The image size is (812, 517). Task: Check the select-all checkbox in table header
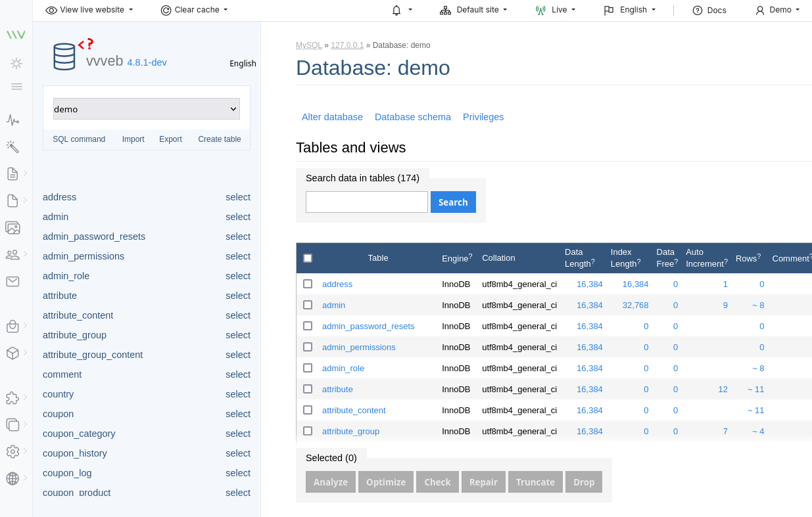tap(308, 258)
